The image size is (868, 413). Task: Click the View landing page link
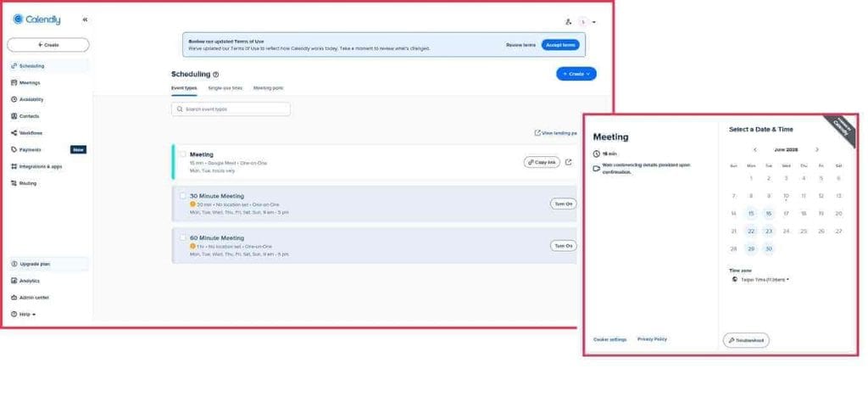[x=556, y=133]
